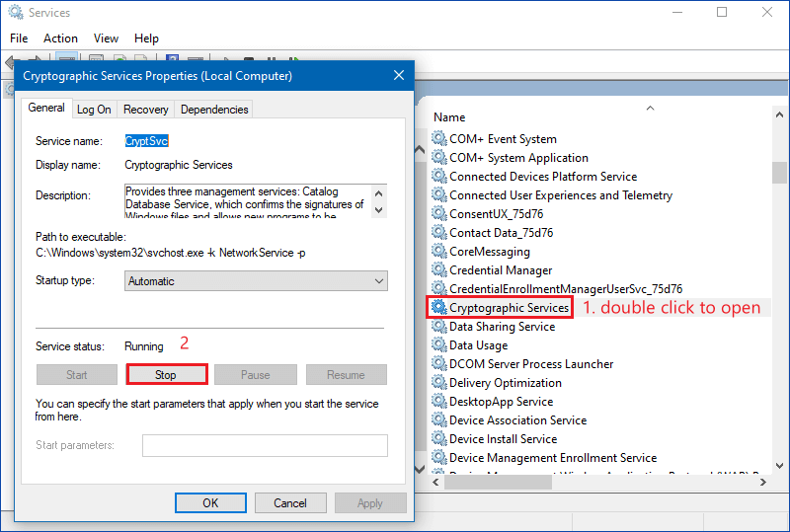
Task: Click the services list scroll-up arrow
Action: click(x=779, y=114)
